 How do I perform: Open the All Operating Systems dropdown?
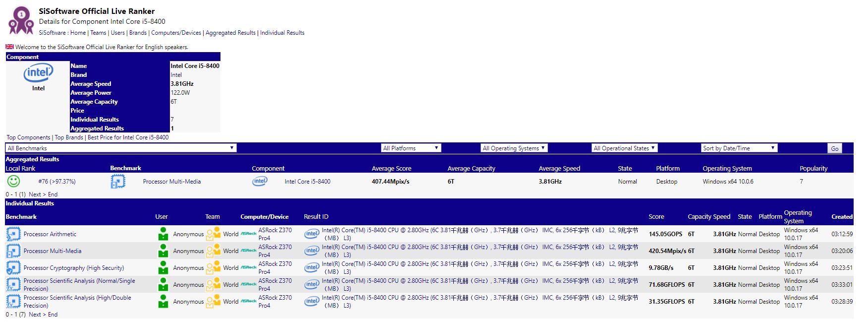514,148
